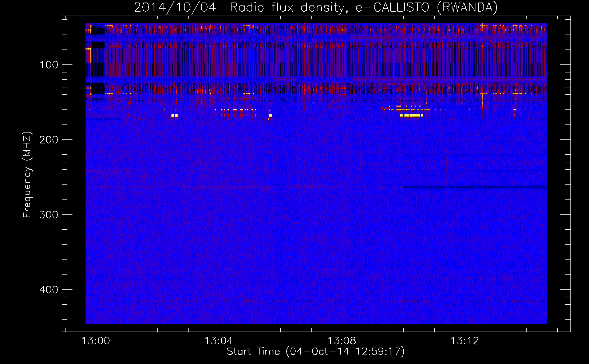This screenshot has height=364, width=589.
Task: Click the 'Frequency (MHZ)' axis label
Action: coord(27,174)
